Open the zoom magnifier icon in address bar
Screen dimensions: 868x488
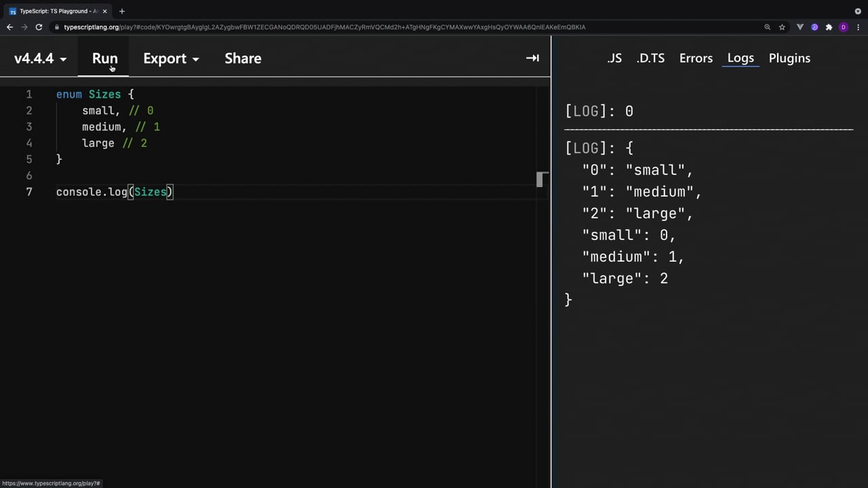pos(767,27)
